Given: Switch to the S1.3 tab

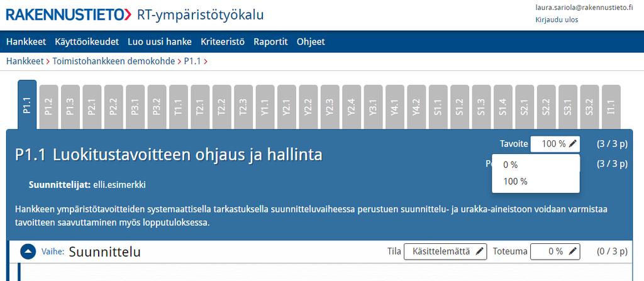Looking at the screenshot, I should pos(481,107).
